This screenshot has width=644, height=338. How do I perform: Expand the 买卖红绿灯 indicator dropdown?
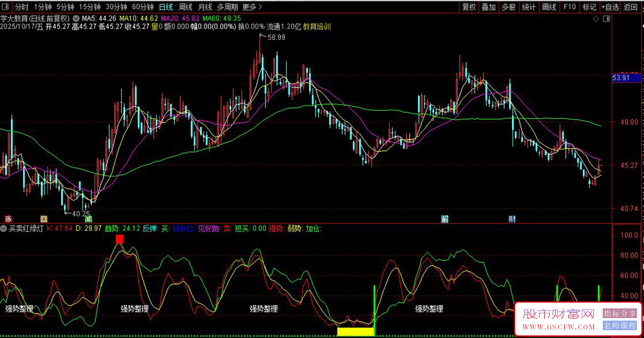[4, 228]
